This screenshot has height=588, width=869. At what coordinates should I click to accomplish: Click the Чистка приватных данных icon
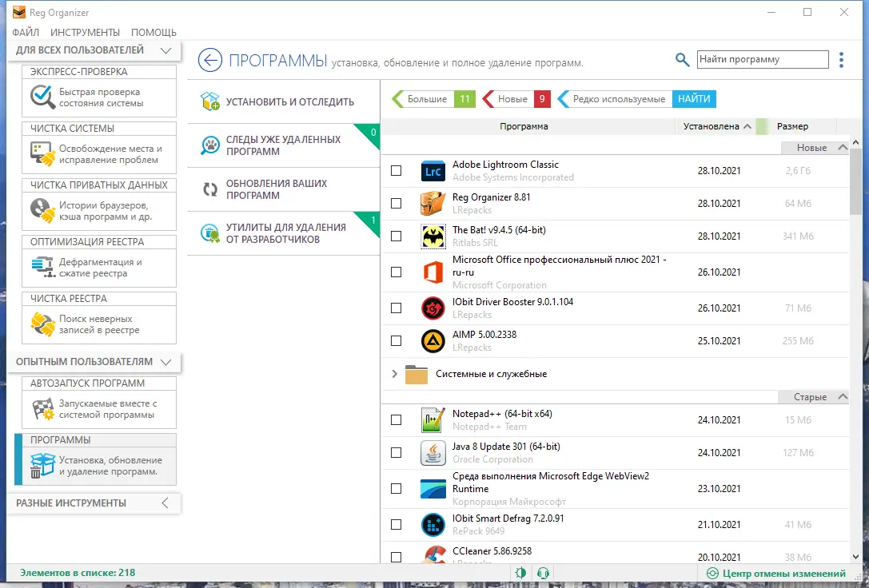[x=42, y=210]
